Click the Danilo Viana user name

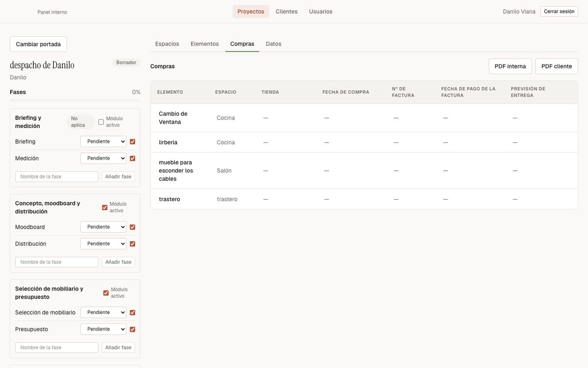pyautogui.click(x=519, y=11)
